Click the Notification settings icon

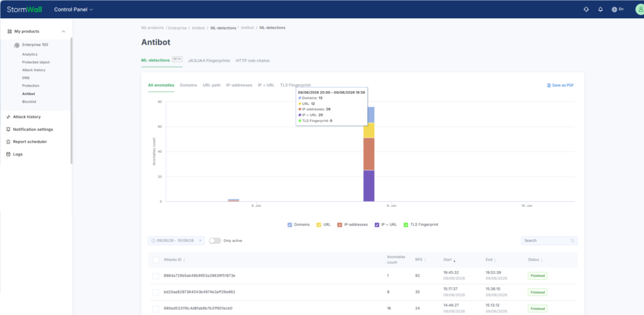coord(9,130)
